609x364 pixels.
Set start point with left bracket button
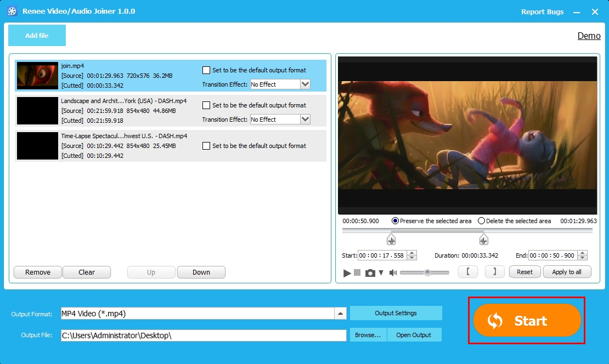[x=468, y=272]
